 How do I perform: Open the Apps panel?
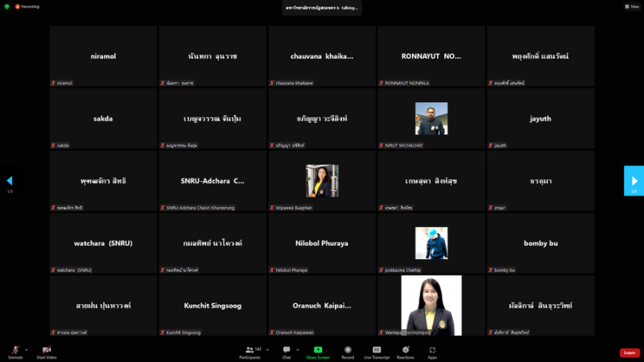tap(432, 351)
